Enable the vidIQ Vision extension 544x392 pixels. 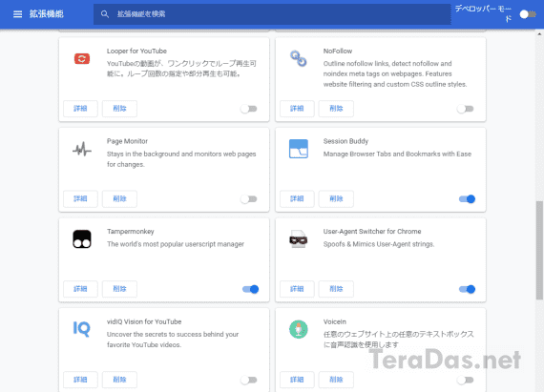pos(249,380)
